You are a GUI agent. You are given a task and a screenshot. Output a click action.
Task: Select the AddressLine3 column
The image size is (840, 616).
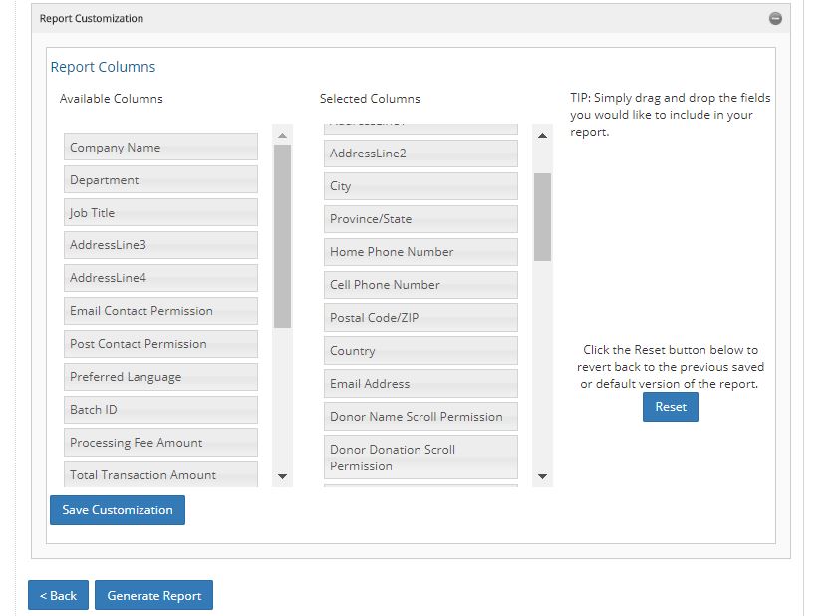click(x=160, y=245)
